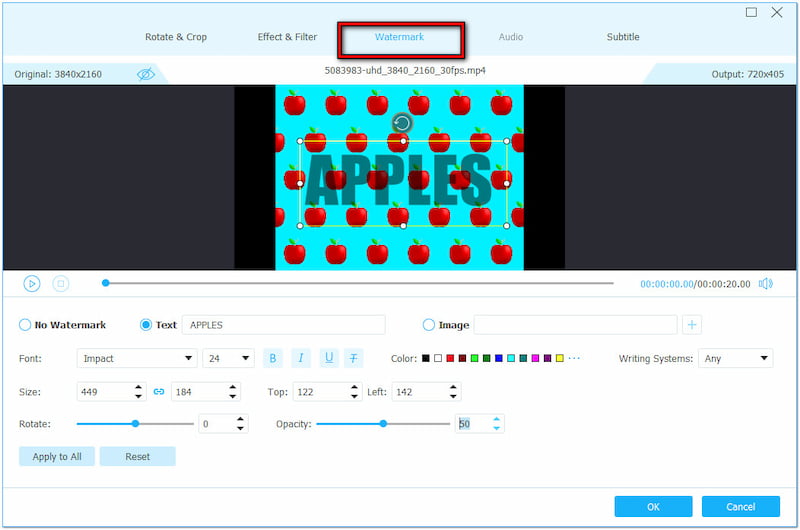Click the plus icon to add image
Image resolution: width=800 pixels, height=530 pixels.
tap(692, 325)
